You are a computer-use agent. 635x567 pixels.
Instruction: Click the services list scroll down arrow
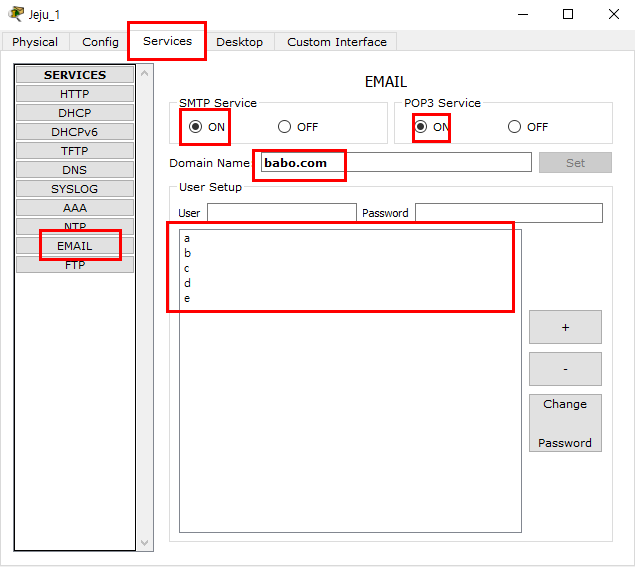[x=145, y=542]
